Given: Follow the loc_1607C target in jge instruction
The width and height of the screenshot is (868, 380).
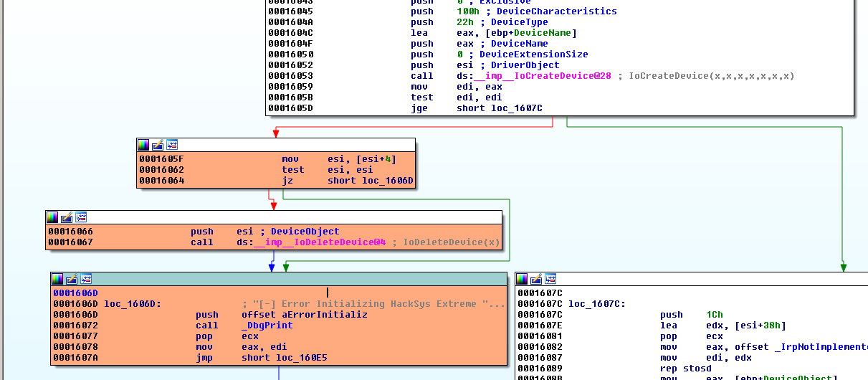Looking at the screenshot, I should pyautogui.click(x=516, y=108).
